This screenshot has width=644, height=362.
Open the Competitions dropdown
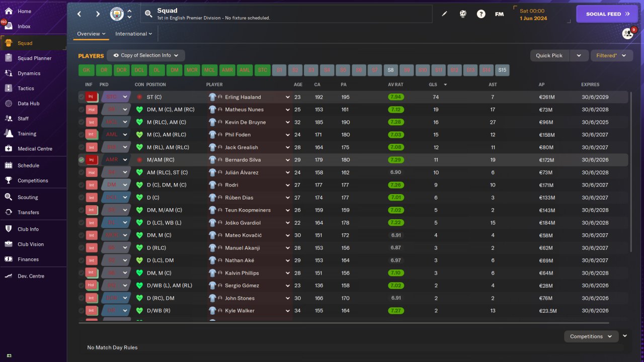point(591,336)
